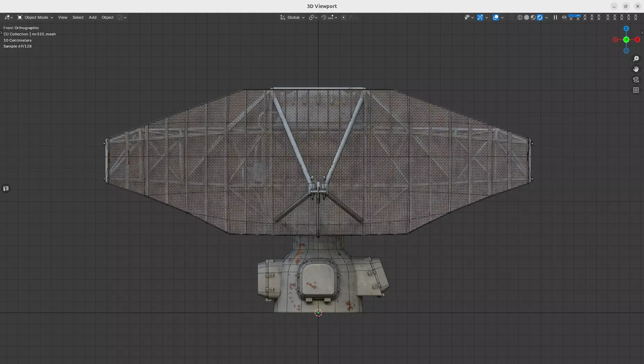This screenshot has width=644, height=364.
Task: Open the snapping options dropdown
Action: (333, 17)
